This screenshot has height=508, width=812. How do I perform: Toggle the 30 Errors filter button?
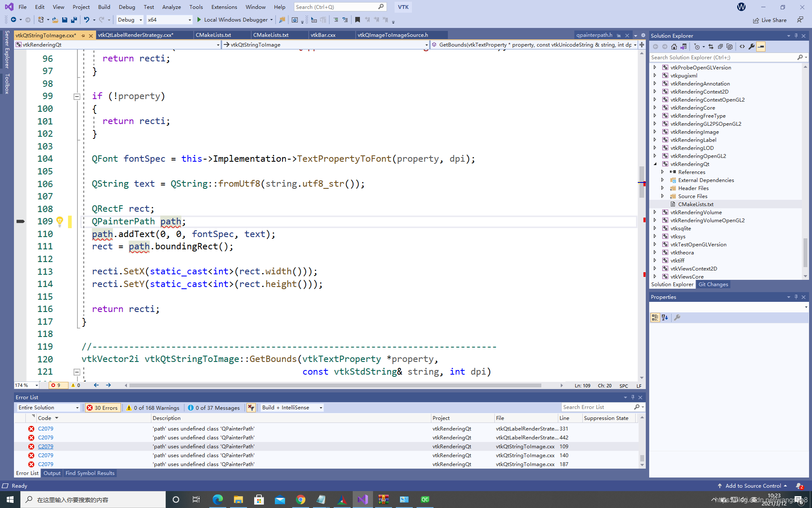(x=102, y=408)
